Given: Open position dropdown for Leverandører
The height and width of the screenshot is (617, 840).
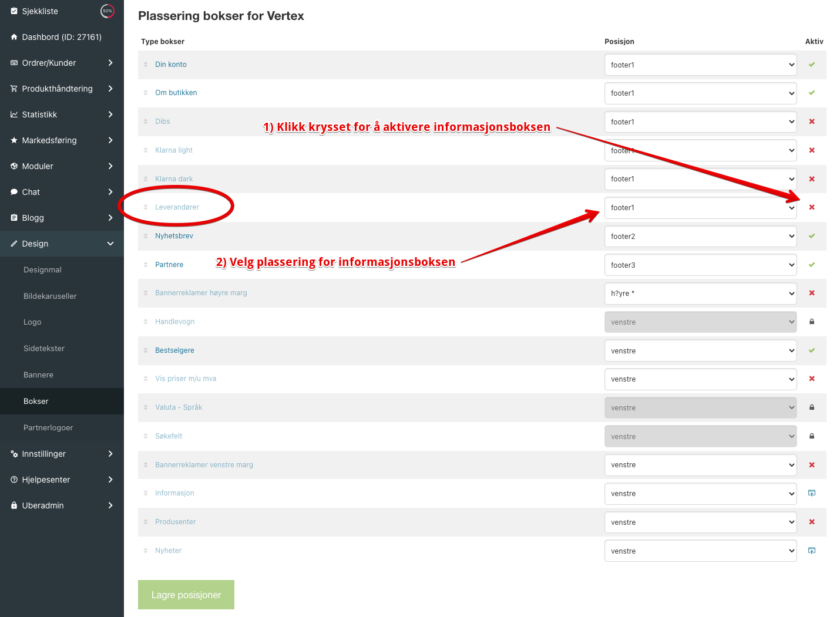Looking at the screenshot, I should pyautogui.click(x=700, y=208).
